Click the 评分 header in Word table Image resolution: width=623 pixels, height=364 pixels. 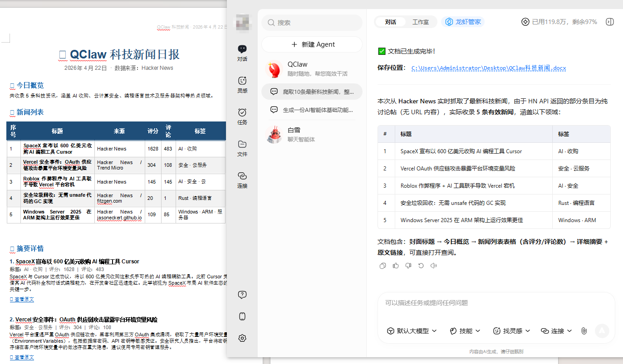pos(153,131)
